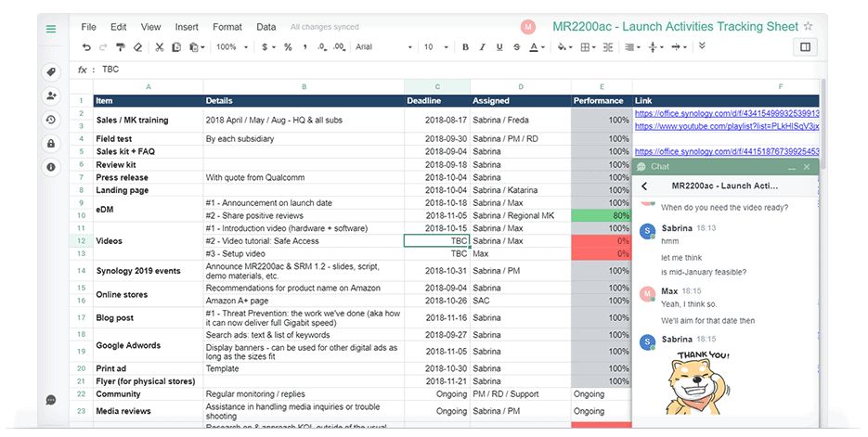
Task: Click the Copy icon in toolbar
Action: tap(176, 47)
